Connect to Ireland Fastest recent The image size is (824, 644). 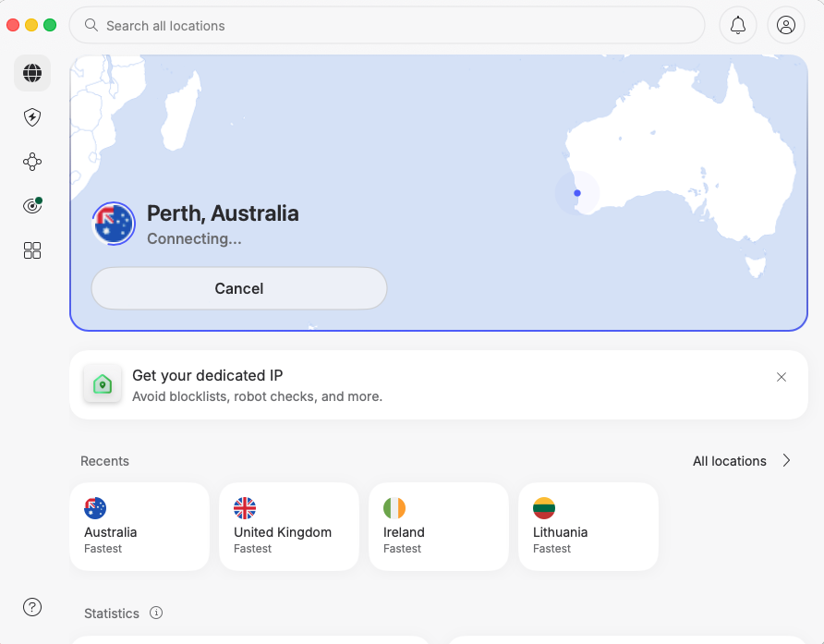(439, 527)
